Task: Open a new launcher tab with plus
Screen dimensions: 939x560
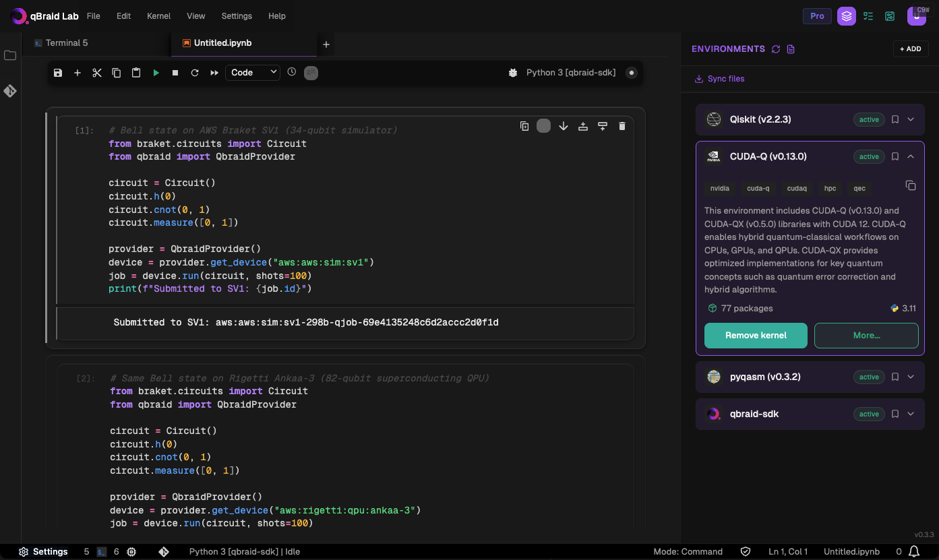Action: pyautogui.click(x=326, y=44)
